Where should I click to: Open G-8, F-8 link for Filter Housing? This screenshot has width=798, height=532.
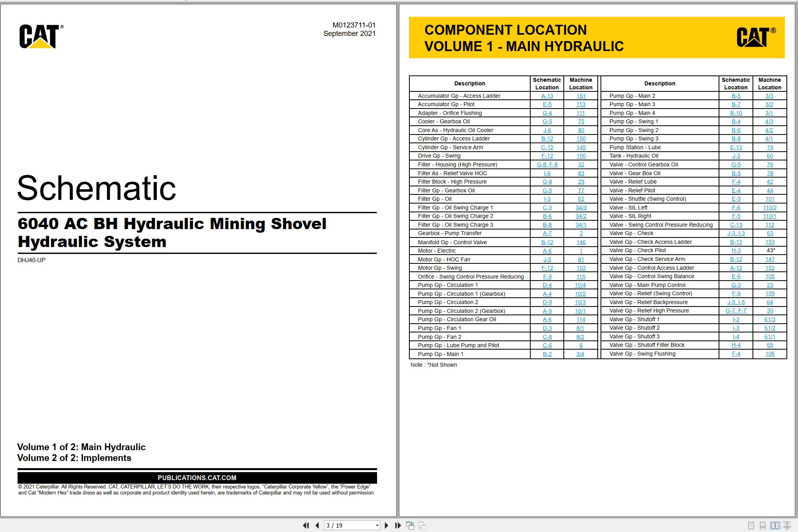pyautogui.click(x=547, y=164)
